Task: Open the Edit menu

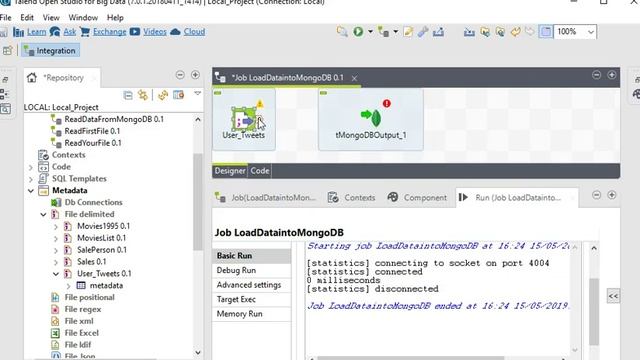Action: [27, 18]
